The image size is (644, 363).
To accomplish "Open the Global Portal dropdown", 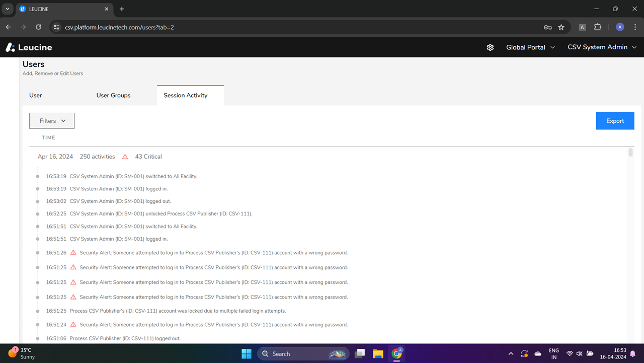I will coord(530,47).
